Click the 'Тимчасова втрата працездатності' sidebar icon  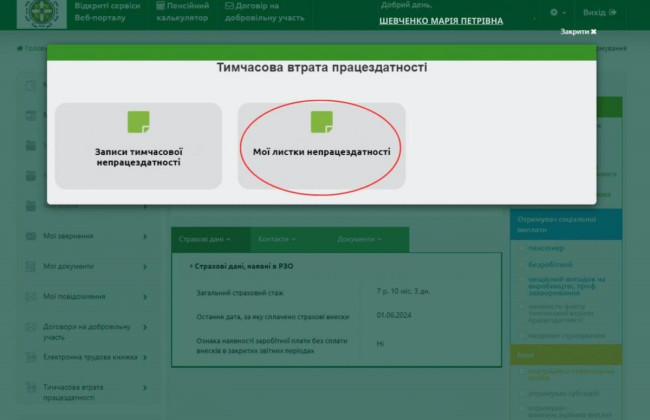pyautogui.click(x=31, y=388)
